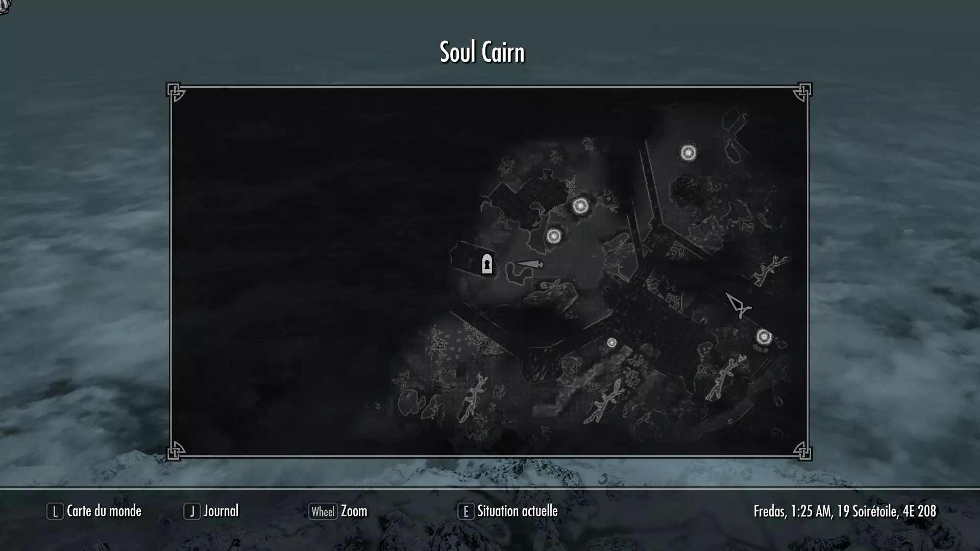Select the glowing marker at far right edge

pyautogui.click(x=764, y=337)
